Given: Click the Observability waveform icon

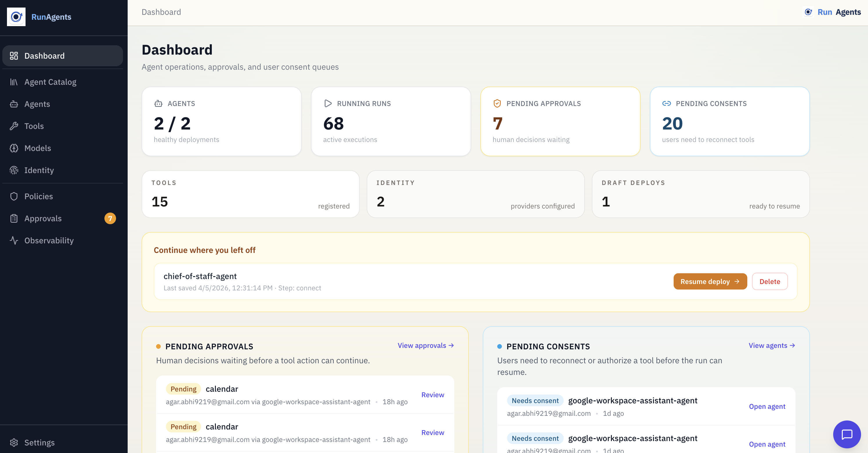Looking at the screenshot, I should (14, 240).
